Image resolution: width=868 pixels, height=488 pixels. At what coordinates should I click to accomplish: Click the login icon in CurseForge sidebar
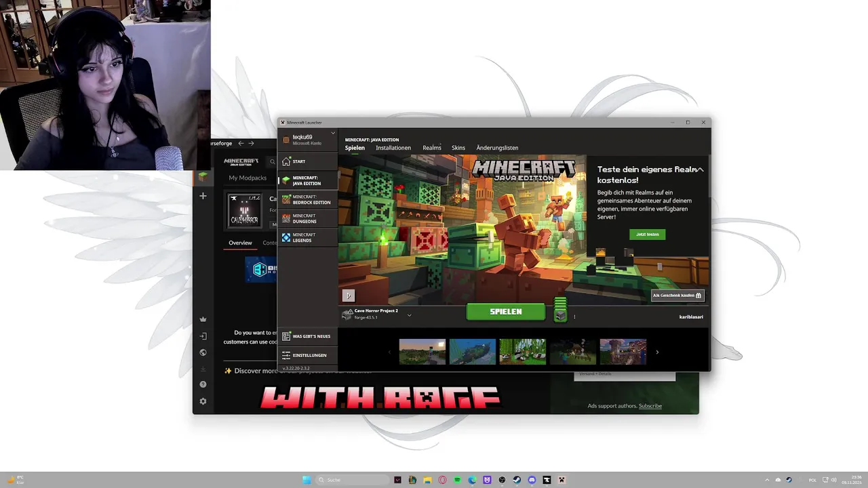[x=202, y=336]
